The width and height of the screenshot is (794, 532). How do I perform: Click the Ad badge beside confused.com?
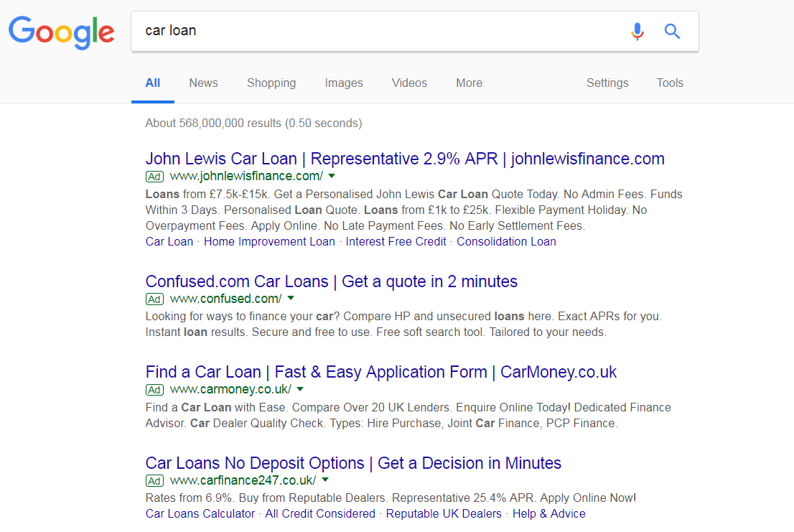click(x=154, y=299)
